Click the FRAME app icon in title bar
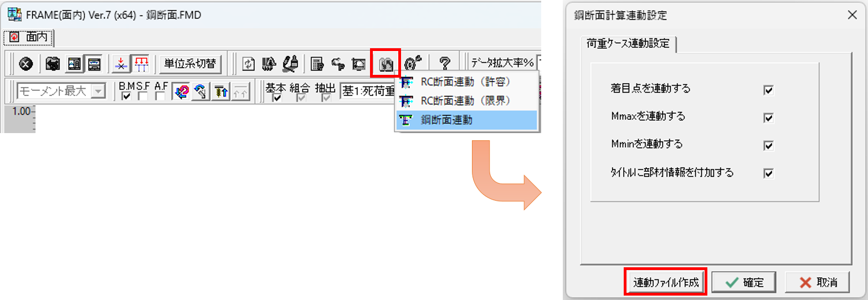This screenshot has width=868, height=300. [14, 14]
